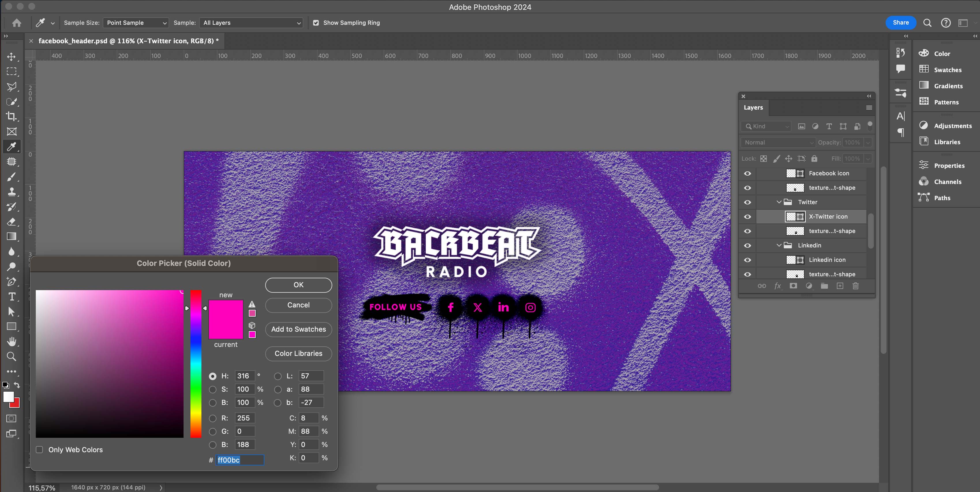980x492 pixels.
Task: Open the Sample All Layers dropdown
Action: (251, 23)
